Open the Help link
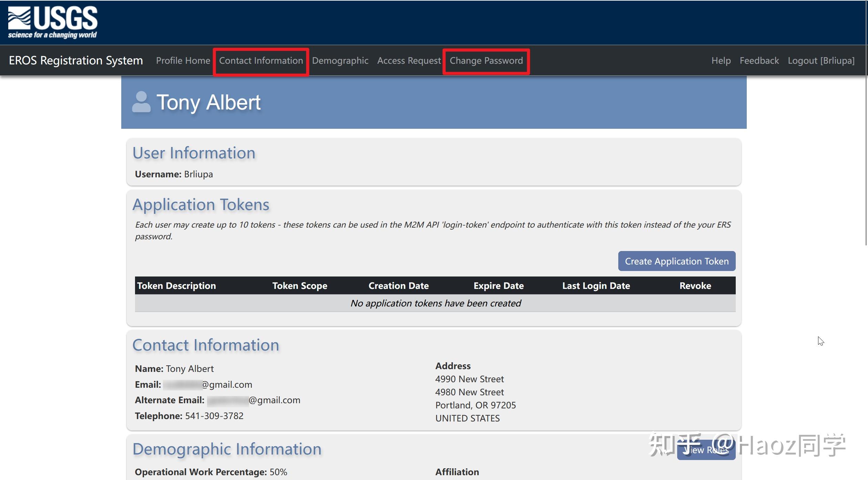 (721, 61)
